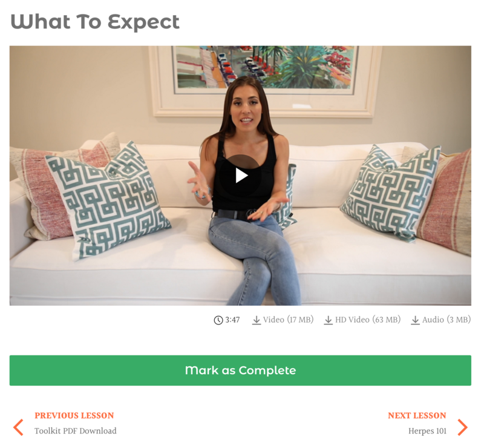Image resolution: width=484 pixels, height=448 pixels.
Task: Click the What To Expect heading
Action: pos(95,22)
